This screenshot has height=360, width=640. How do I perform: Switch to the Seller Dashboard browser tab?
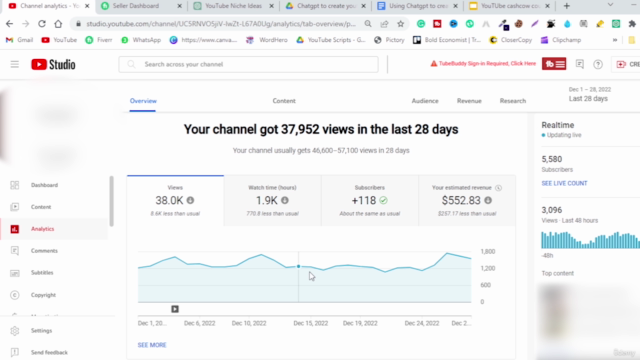pyautogui.click(x=141, y=6)
